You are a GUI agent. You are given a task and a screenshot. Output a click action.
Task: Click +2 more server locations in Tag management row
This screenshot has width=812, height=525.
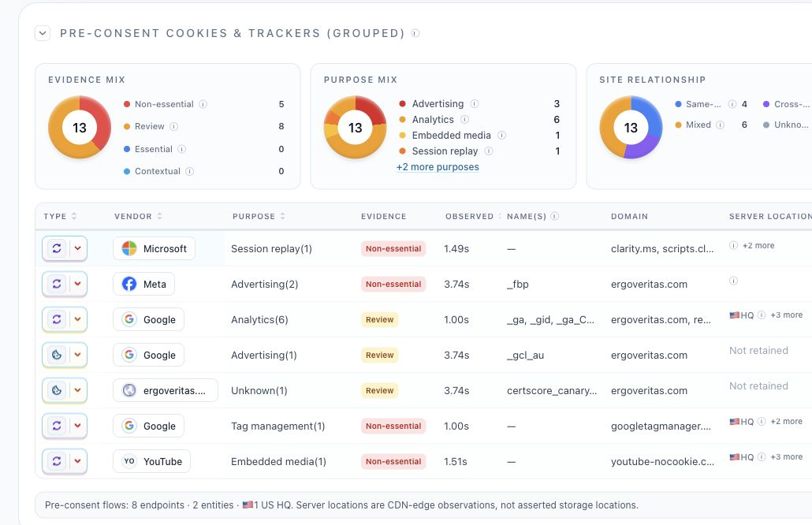[x=786, y=422]
